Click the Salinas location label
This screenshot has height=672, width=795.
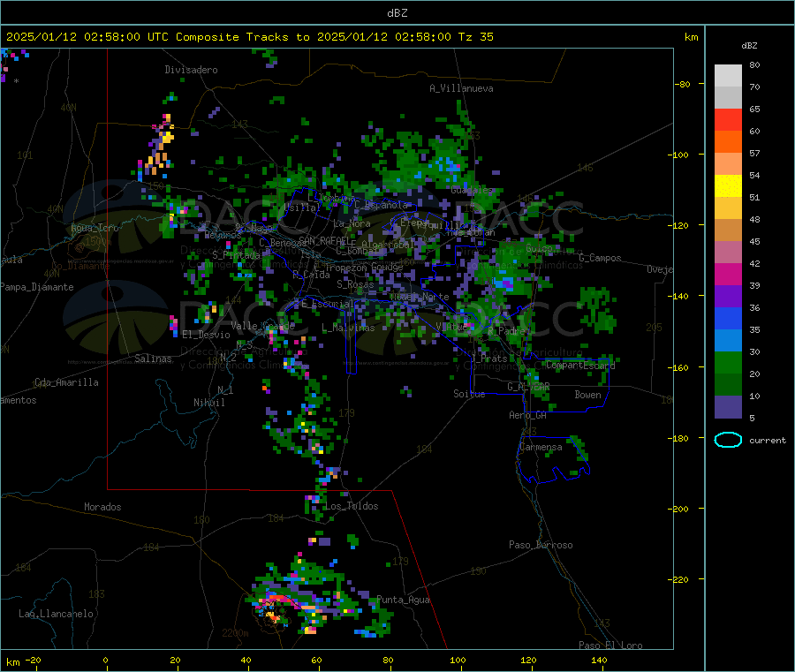click(x=153, y=359)
